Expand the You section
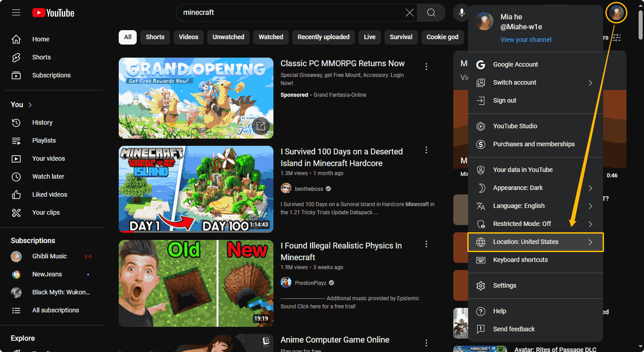The image size is (644, 352). click(x=22, y=104)
